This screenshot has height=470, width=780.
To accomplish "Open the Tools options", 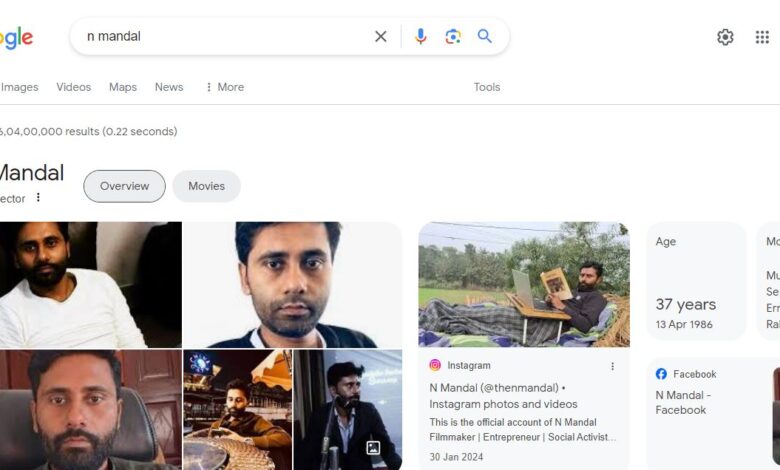I will coord(487,87).
